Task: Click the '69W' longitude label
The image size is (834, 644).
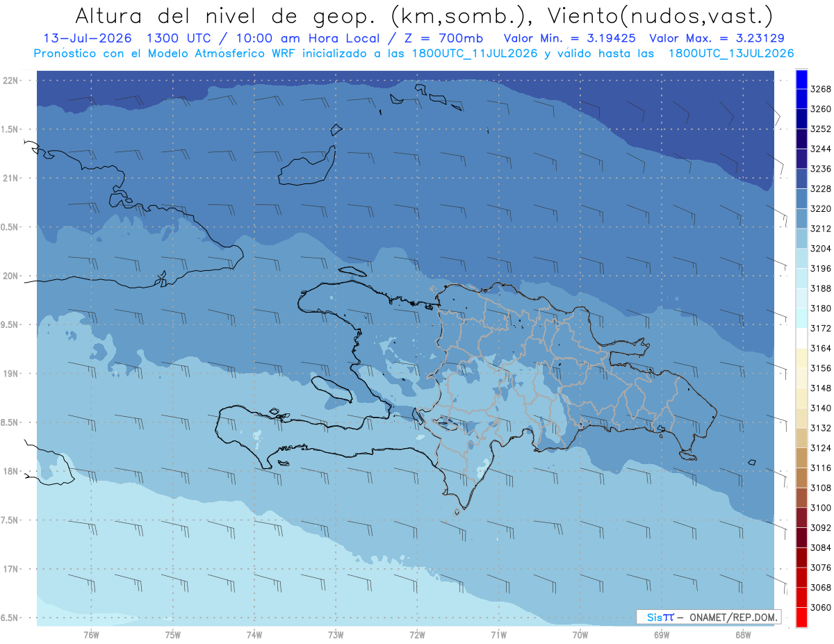Action: point(662,634)
